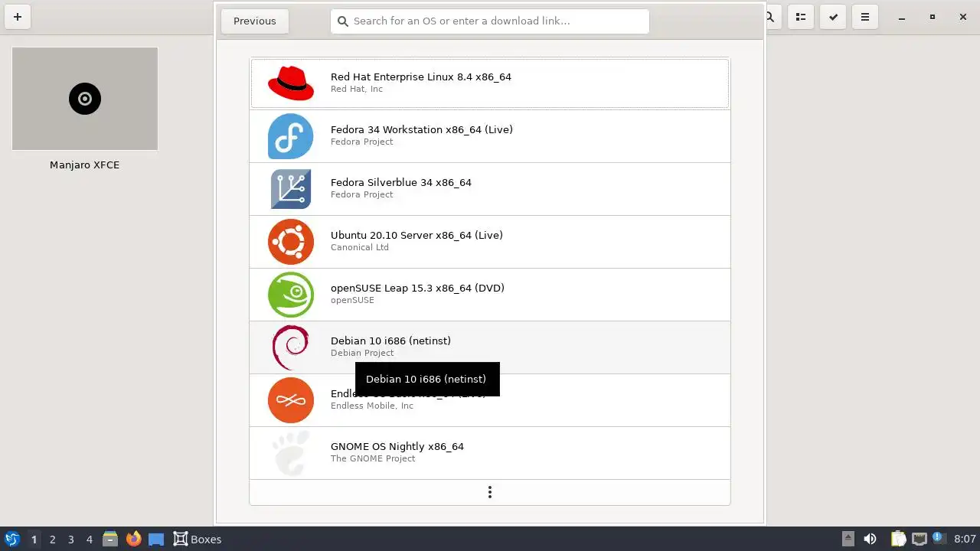The width and height of the screenshot is (980, 551).
Task: Select Fedora Silverblue 34 x86_64
Action: [x=490, y=189]
